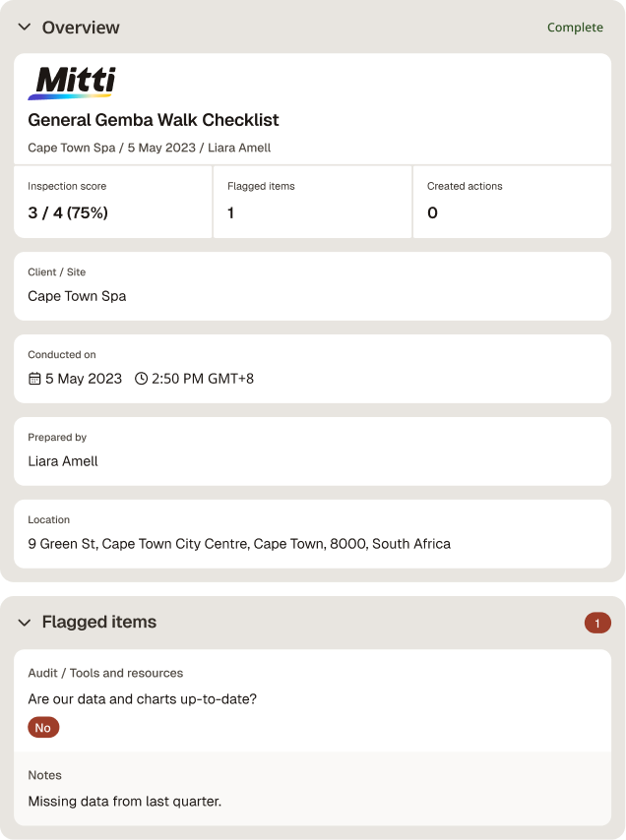Click the Mitti logo
The height and width of the screenshot is (840, 626).
[72, 83]
